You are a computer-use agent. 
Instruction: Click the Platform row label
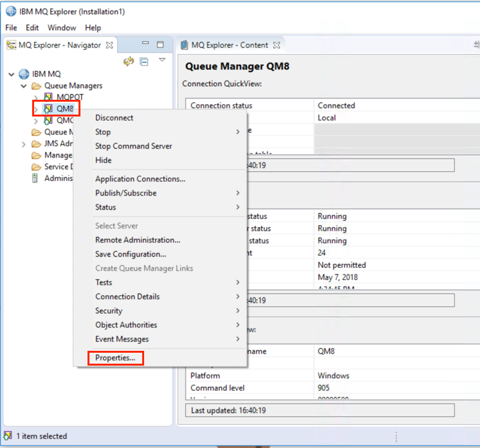(x=205, y=376)
